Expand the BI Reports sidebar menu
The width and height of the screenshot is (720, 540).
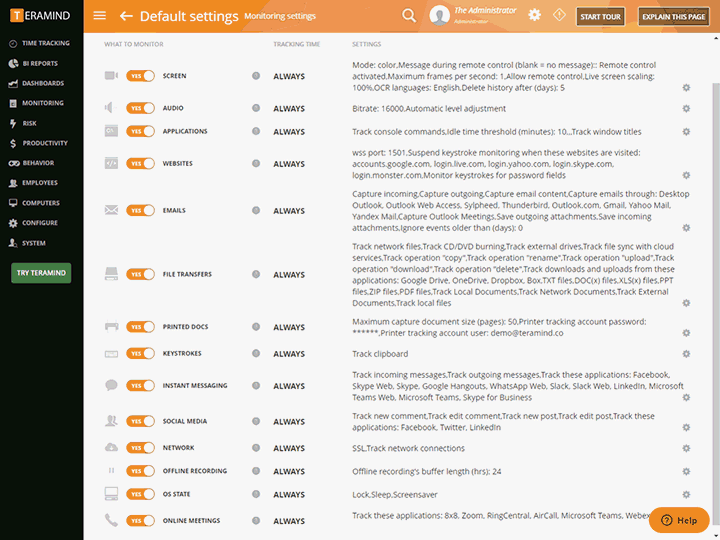click(x=40, y=63)
